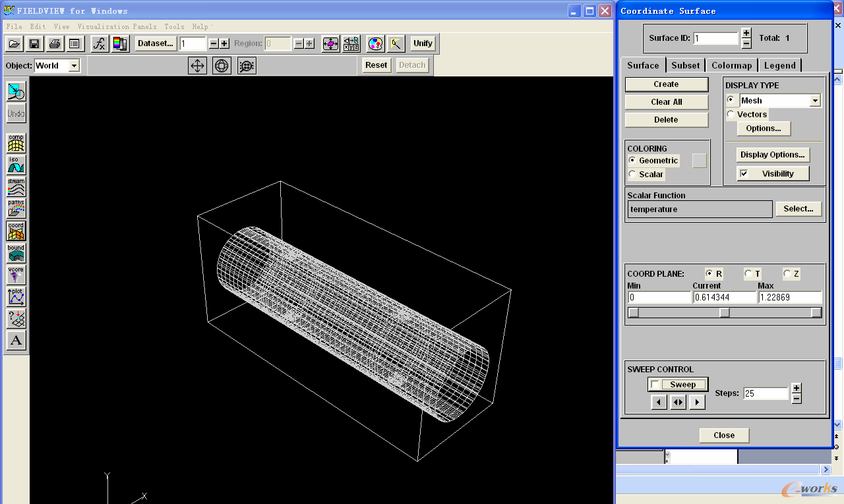Click the geometric color swatch
This screenshot has width=844, height=504.
point(699,161)
